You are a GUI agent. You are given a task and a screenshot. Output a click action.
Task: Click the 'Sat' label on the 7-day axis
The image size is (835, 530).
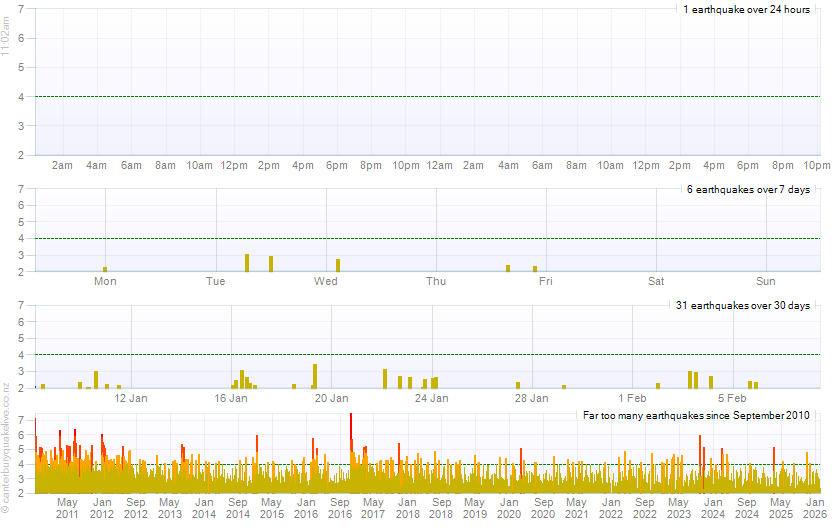click(656, 281)
